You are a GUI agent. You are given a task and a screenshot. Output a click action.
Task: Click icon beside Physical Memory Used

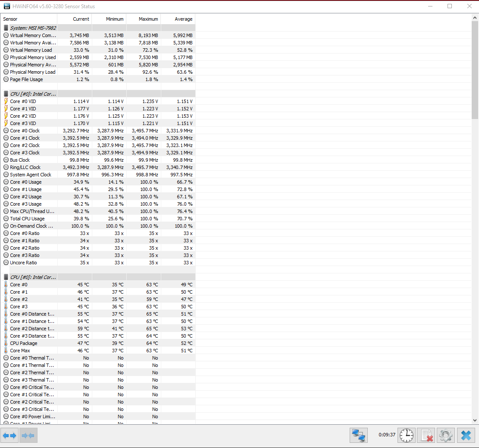pyautogui.click(x=6, y=57)
